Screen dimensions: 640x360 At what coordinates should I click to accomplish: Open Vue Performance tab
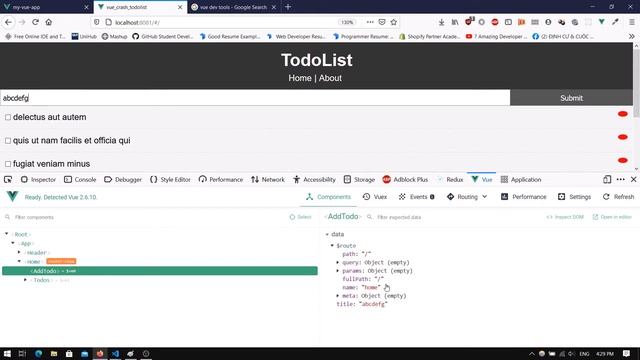point(523,197)
